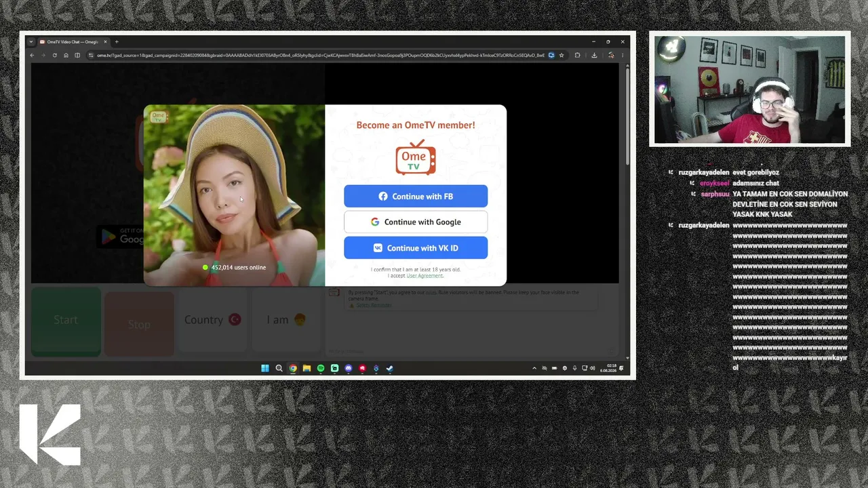Open the browser profile avatar
Screen dimensions: 868x488
click(611, 56)
